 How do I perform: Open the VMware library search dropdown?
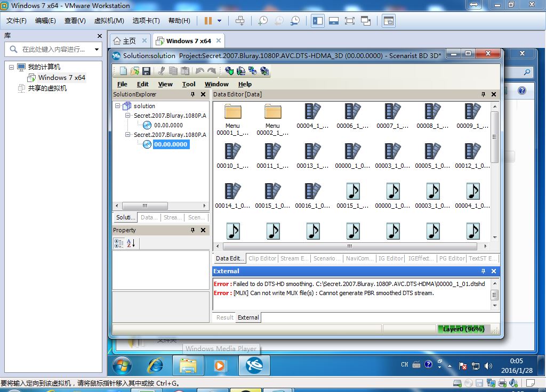(x=97, y=50)
